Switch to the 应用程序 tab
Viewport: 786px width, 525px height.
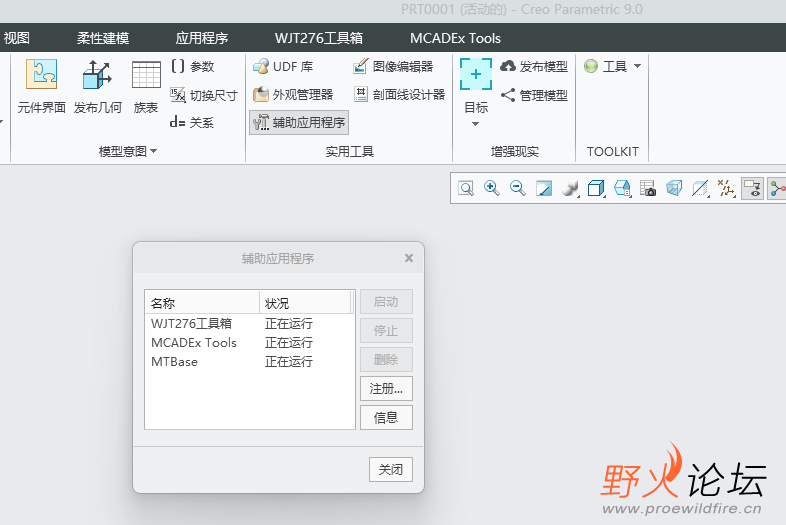tap(202, 38)
